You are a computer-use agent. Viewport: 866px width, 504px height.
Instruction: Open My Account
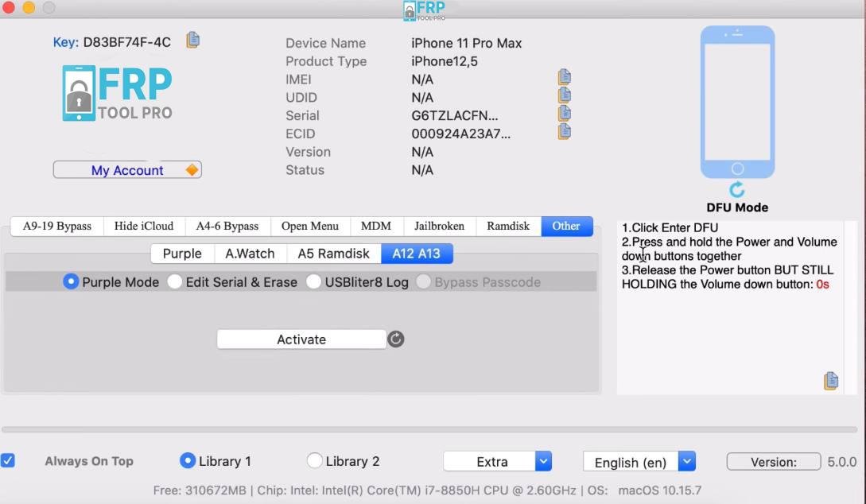coord(127,170)
